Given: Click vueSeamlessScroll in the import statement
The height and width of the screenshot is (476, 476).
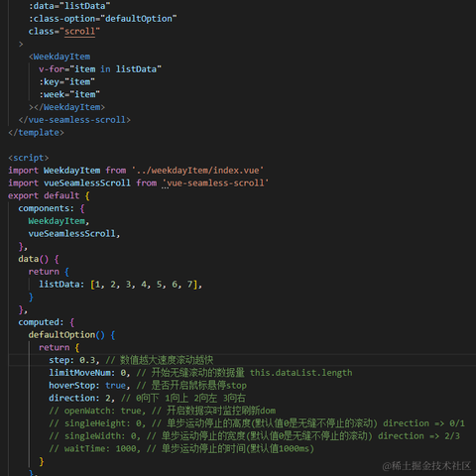Looking at the screenshot, I should pyautogui.click(x=87, y=183).
